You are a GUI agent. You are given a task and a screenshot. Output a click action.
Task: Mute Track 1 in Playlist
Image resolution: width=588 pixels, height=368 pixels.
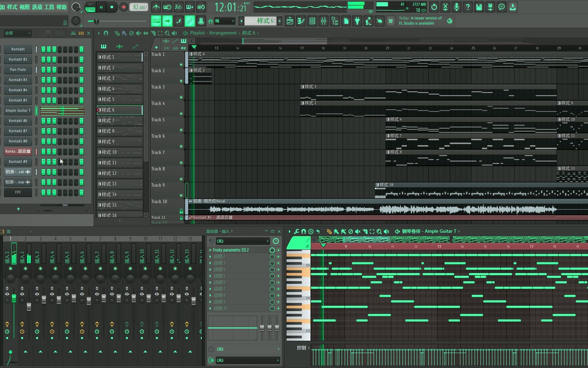pyautogui.click(x=181, y=64)
